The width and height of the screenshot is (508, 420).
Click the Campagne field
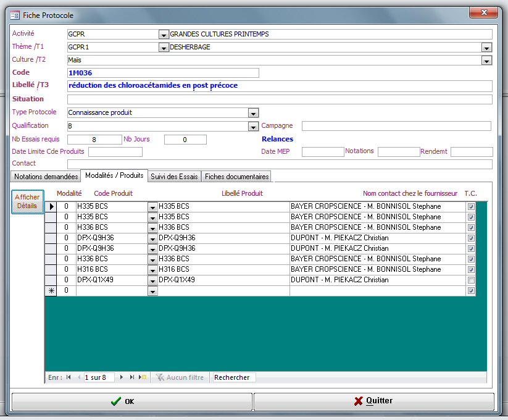(x=396, y=126)
